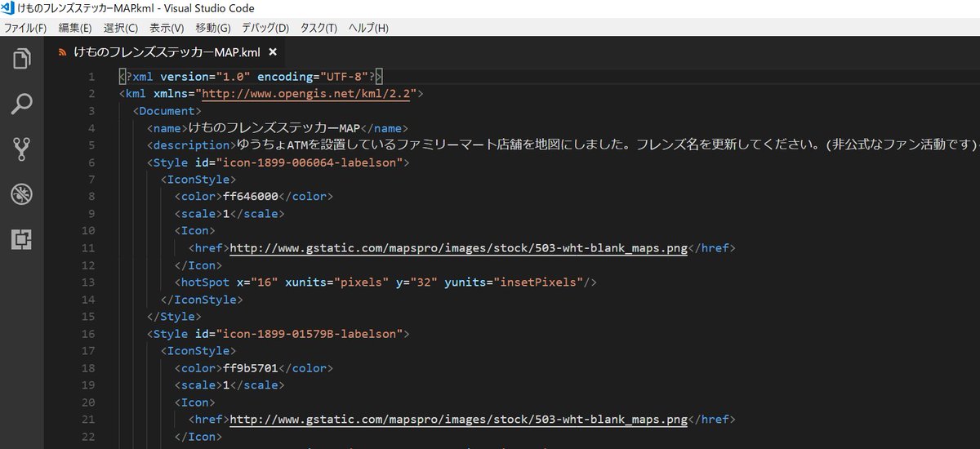Select the けものフレンズステッカーMAP.kml editor tab
Viewport: 980px width, 449px height.
[167, 52]
